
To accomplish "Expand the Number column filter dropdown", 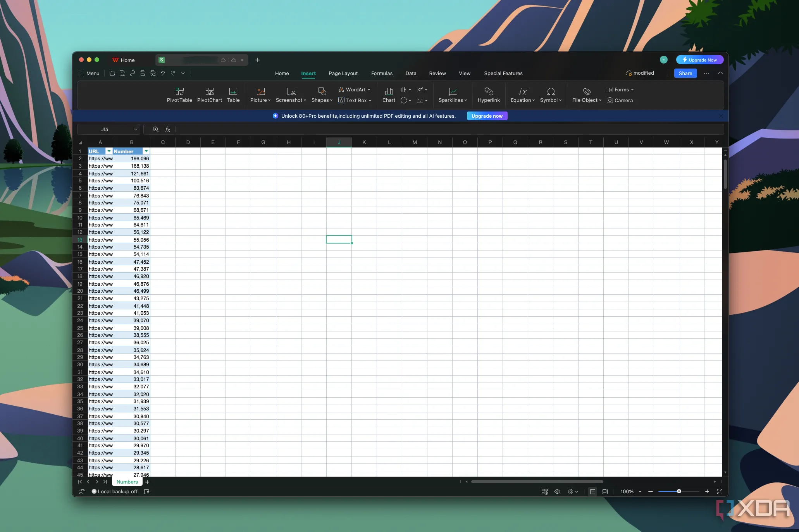I will (x=146, y=151).
